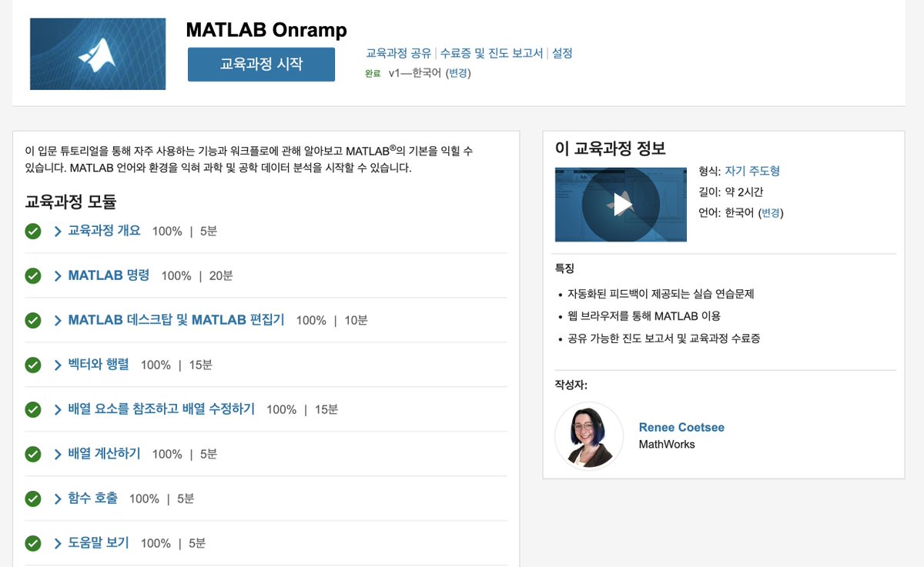Click the completion checkmark for MATLAB 명령
This screenshot has height=567, width=924.
click(x=33, y=275)
